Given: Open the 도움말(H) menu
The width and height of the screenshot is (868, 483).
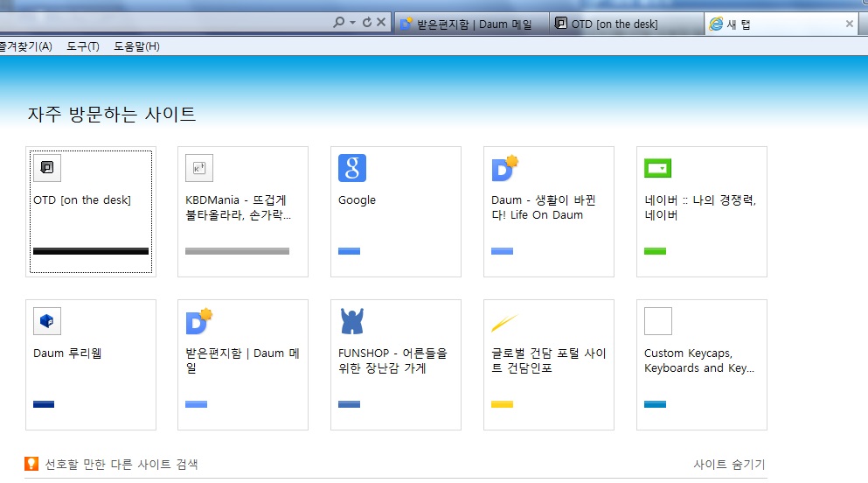Looking at the screenshot, I should point(136,46).
